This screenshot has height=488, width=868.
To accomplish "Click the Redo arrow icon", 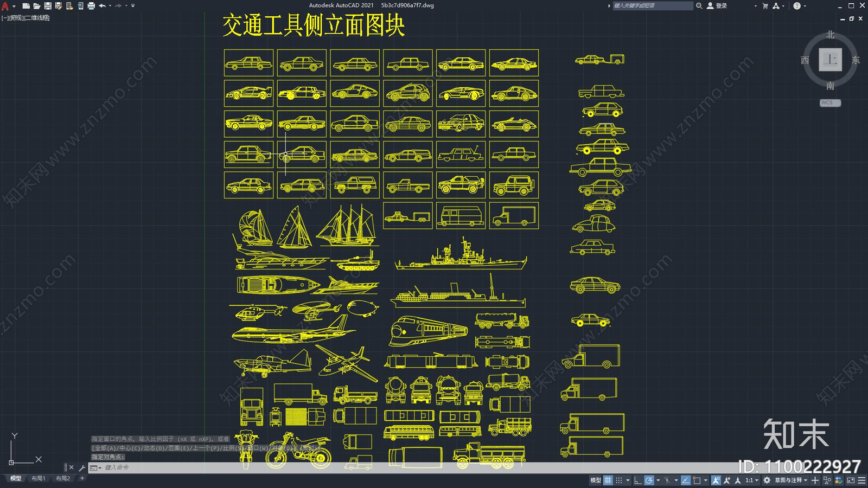I will click(x=118, y=5).
